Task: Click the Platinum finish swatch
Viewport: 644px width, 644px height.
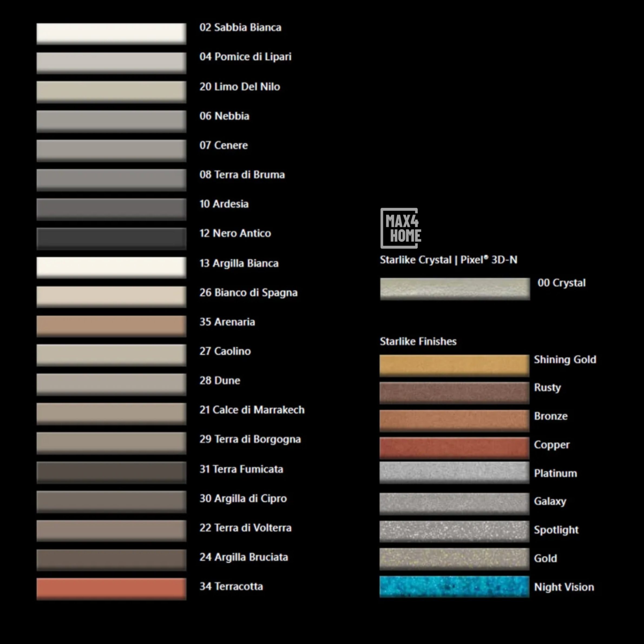Action: point(454,473)
